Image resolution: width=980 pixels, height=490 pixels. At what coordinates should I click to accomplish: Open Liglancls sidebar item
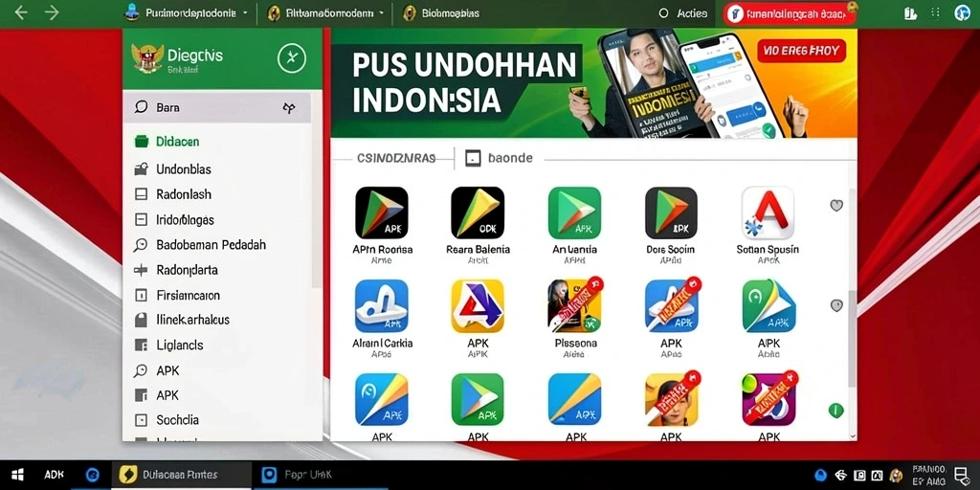179,345
